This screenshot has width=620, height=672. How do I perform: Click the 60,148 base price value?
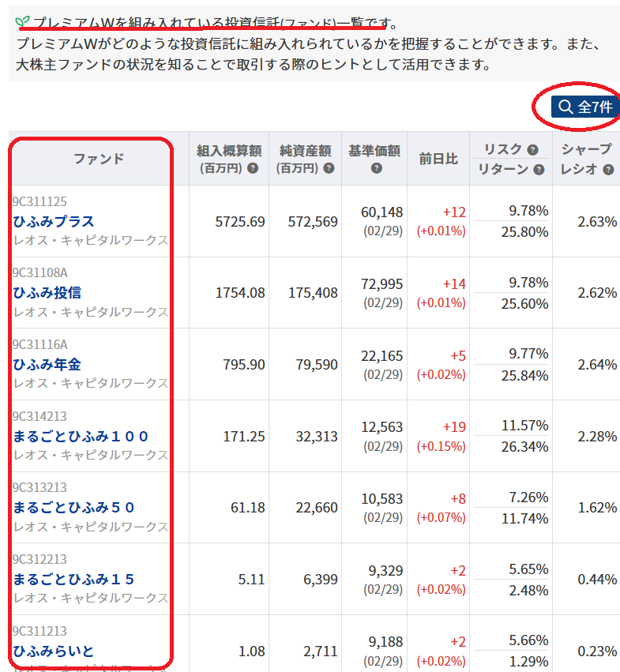382,212
